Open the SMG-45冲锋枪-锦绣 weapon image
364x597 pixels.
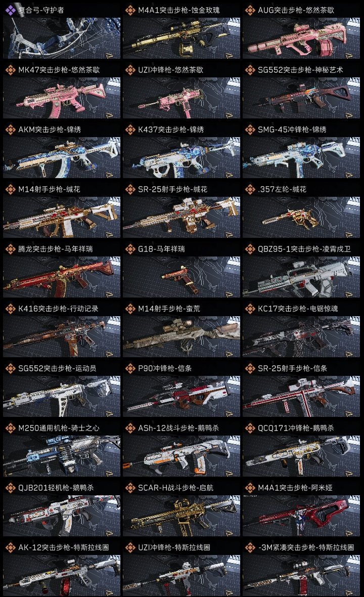(x=301, y=158)
